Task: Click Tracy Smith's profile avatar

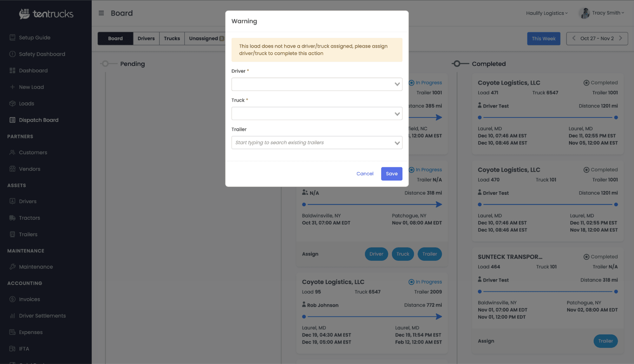Action: pos(584,13)
